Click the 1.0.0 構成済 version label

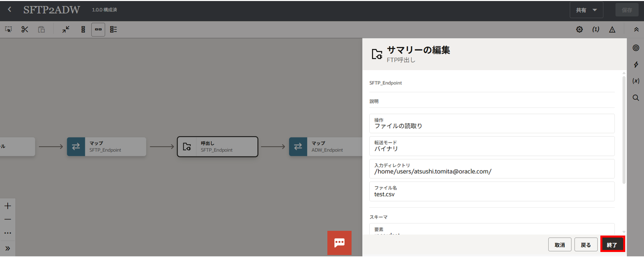[x=104, y=10]
